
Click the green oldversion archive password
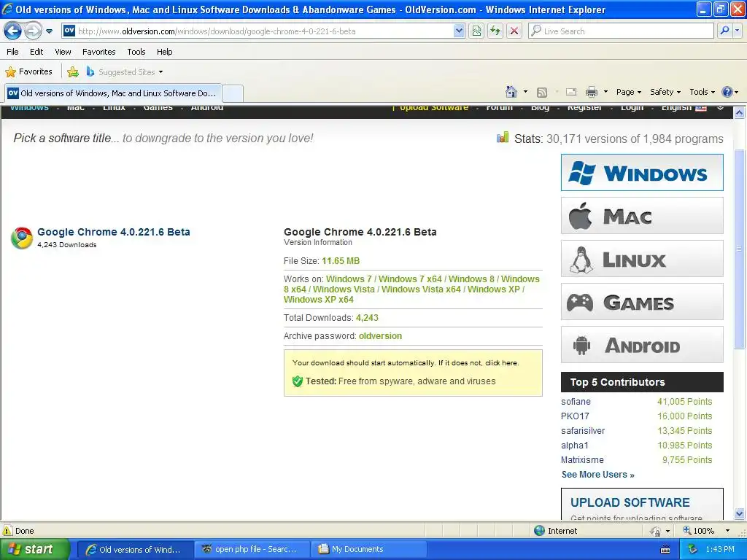(x=380, y=336)
